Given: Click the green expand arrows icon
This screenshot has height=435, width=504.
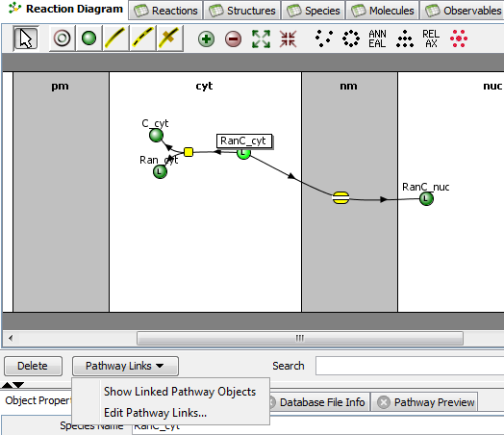Looking at the screenshot, I should click(x=261, y=38).
